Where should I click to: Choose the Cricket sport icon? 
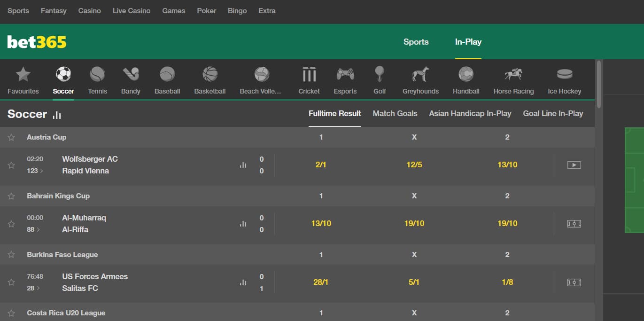(x=309, y=74)
